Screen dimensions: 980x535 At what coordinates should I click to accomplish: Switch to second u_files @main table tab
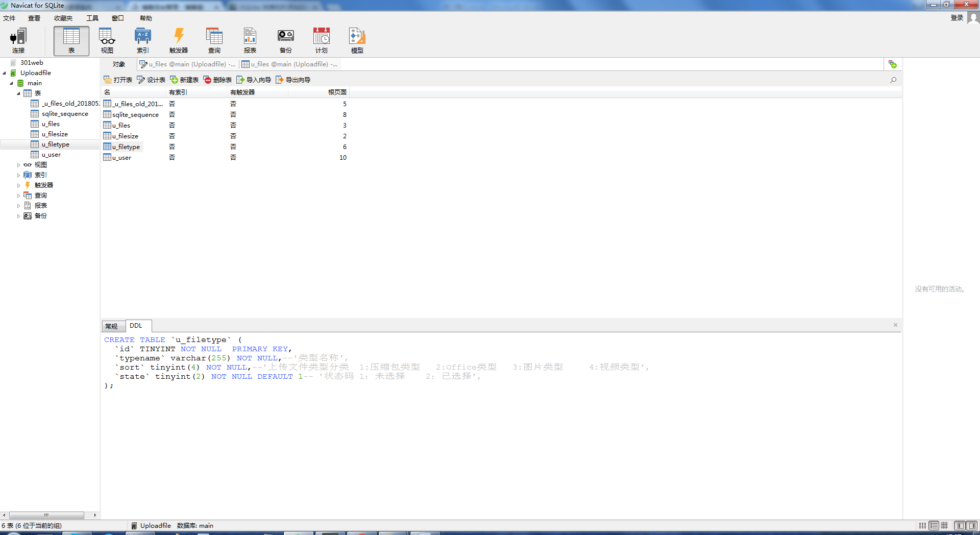(290, 64)
